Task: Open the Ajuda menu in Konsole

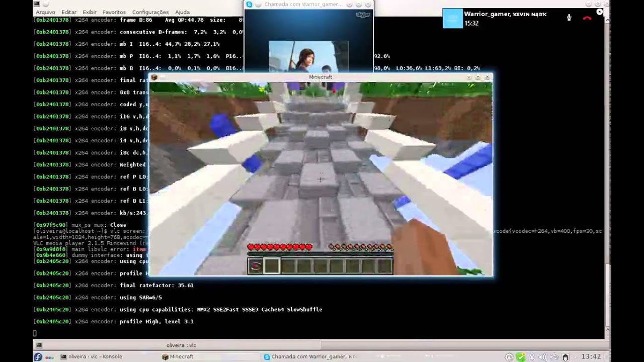Action: point(183,12)
